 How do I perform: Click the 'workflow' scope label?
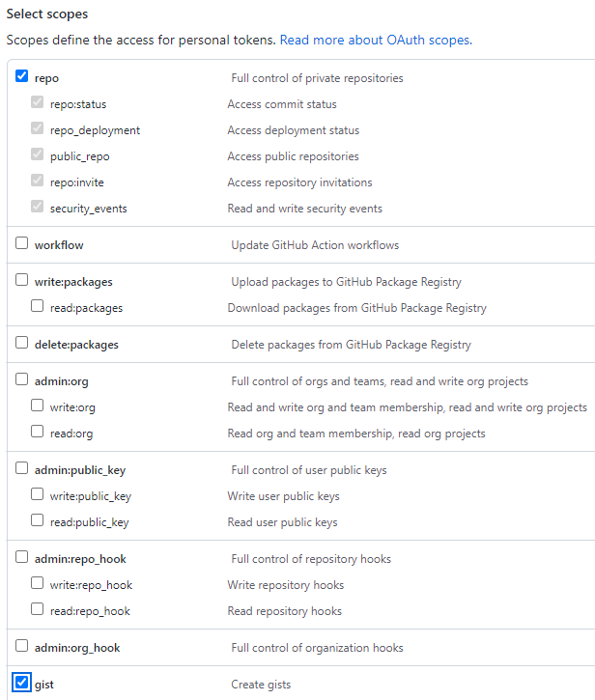pos(59,245)
